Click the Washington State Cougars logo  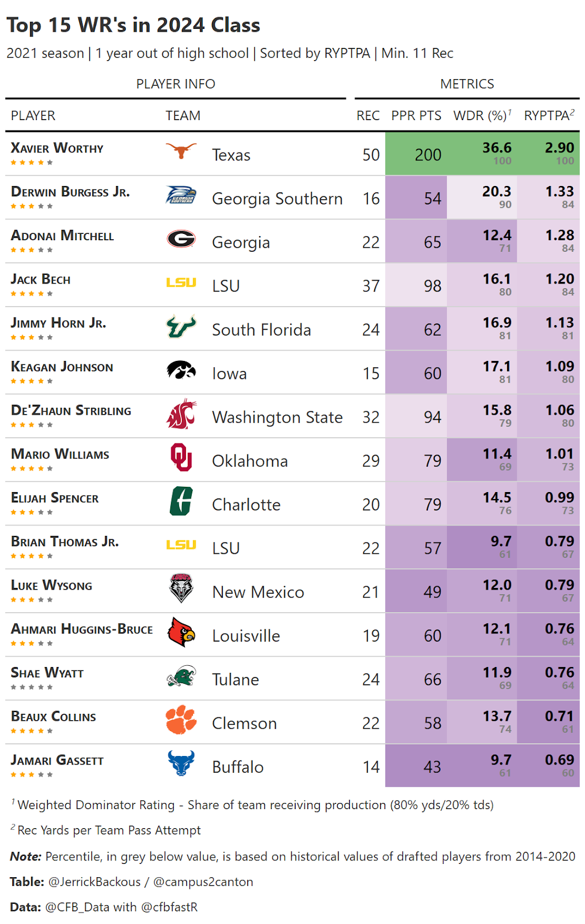pos(181,413)
